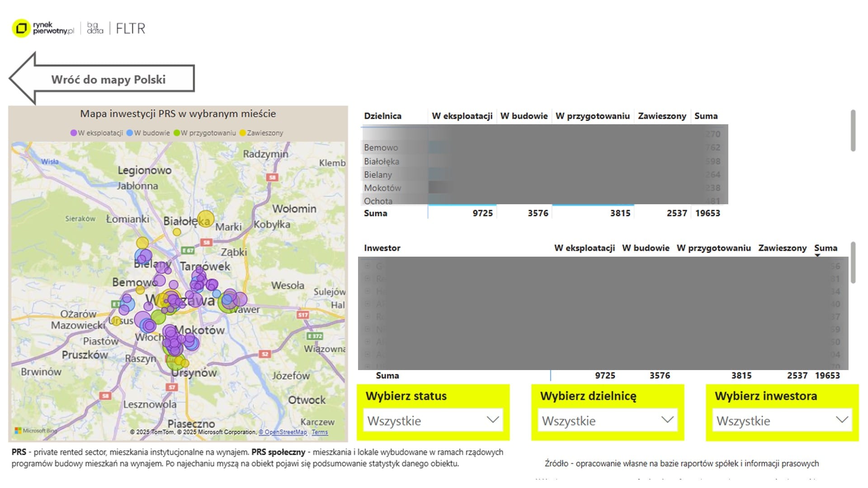
Task: Click the purple 'W eksploatacji' legend marker
Action: 73,133
